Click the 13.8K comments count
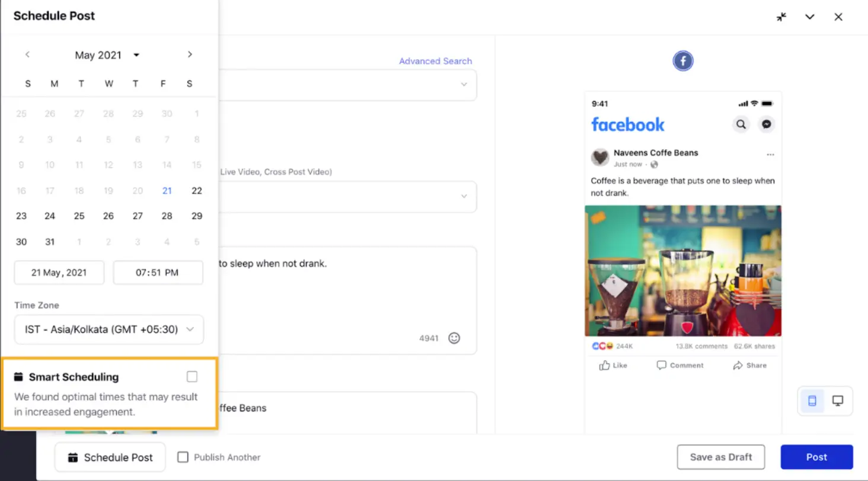The width and height of the screenshot is (868, 481). pyautogui.click(x=701, y=347)
